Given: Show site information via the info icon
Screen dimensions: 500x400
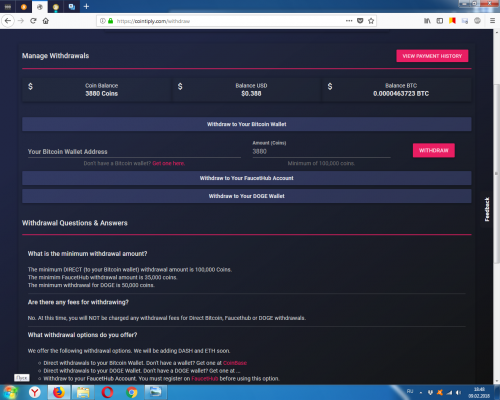Looking at the screenshot, I should pyautogui.click(x=103, y=21).
